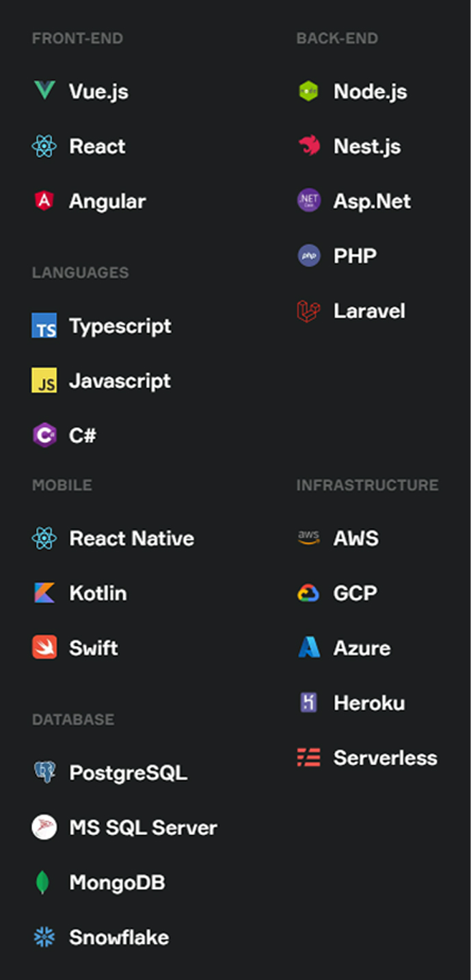The height and width of the screenshot is (980, 471).
Task: Click the yellow JS Javascript icon
Action: tap(44, 380)
